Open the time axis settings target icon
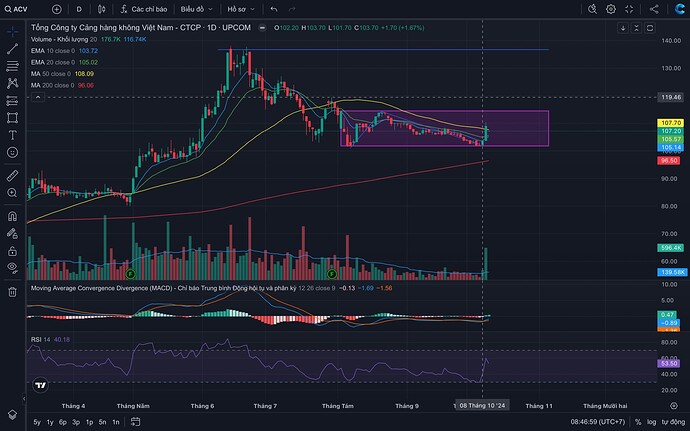The image size is (690, 431). point(674,405)
